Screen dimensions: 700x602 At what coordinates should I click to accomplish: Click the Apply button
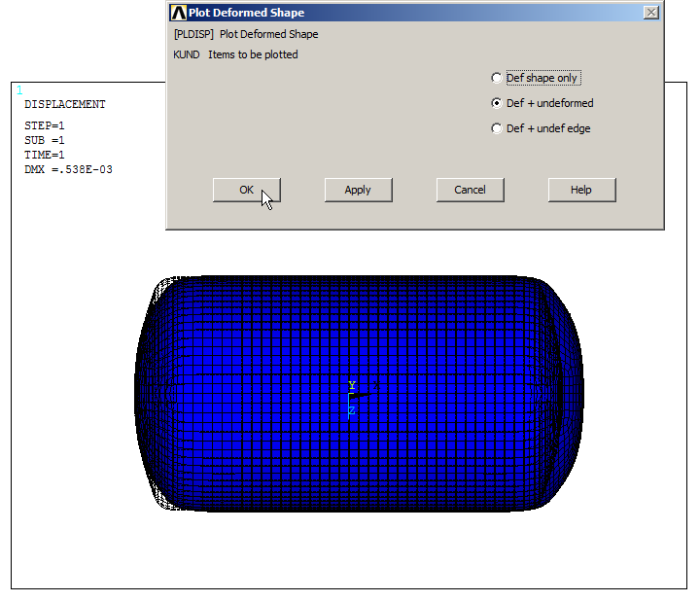tap(358, 190)
